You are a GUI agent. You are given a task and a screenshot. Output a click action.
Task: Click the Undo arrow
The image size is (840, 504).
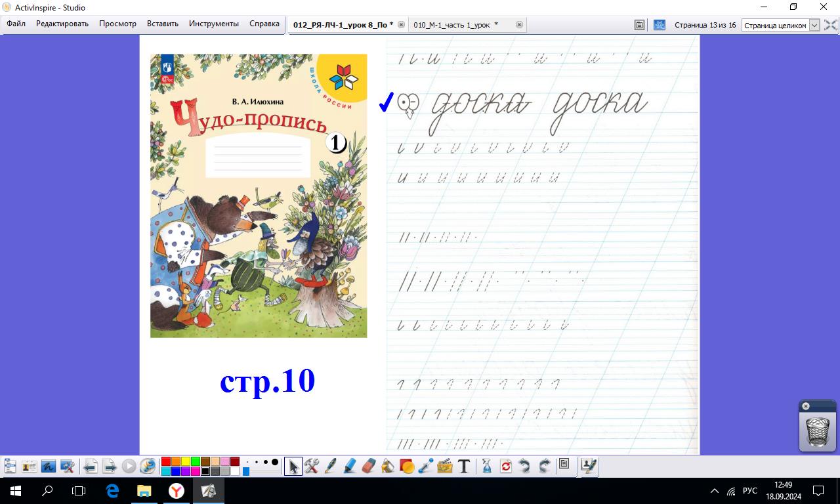tap(525, 467)
